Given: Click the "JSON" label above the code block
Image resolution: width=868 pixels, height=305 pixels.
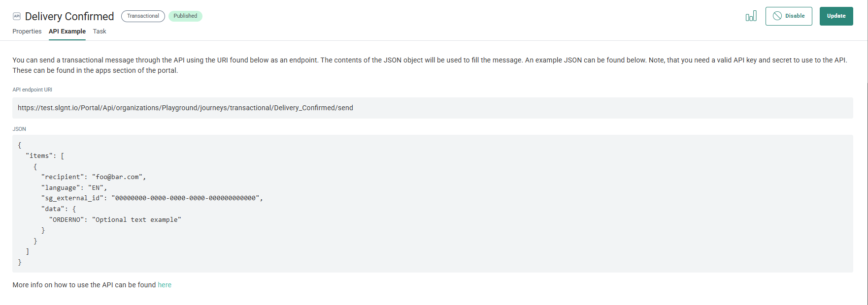Looking at the screenshot, I should (x=19, y=129).
